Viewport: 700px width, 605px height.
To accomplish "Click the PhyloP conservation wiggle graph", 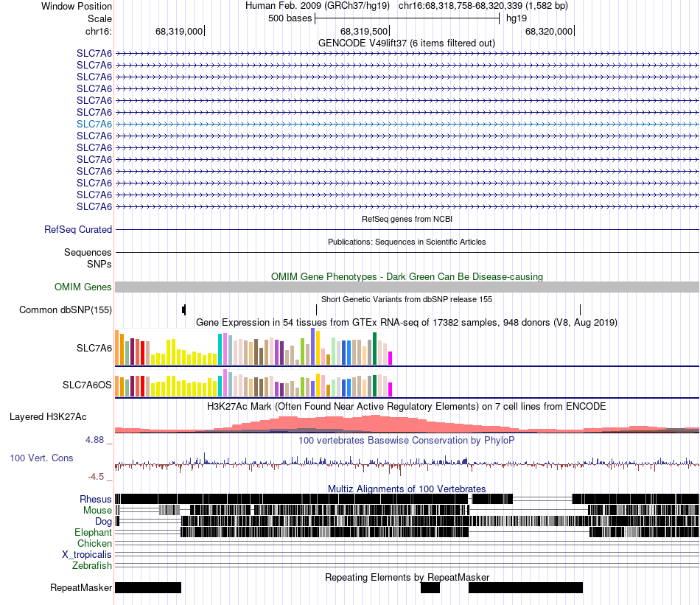I will (x=407, y=464).
